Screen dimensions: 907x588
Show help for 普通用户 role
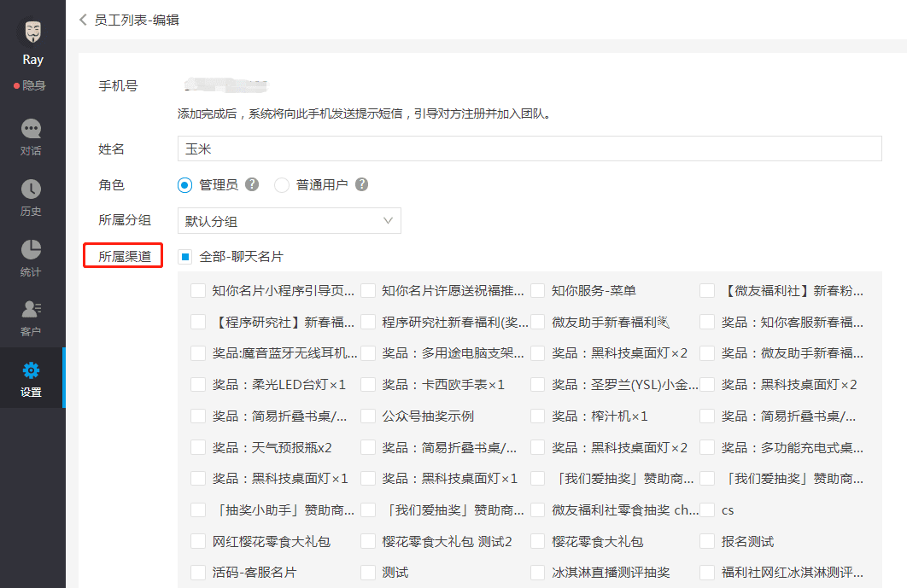pyautogui.click(x=361, y=184)
